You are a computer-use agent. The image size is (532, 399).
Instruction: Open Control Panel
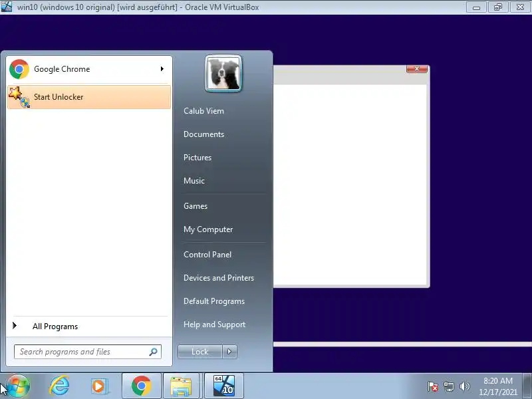point(207,255)
